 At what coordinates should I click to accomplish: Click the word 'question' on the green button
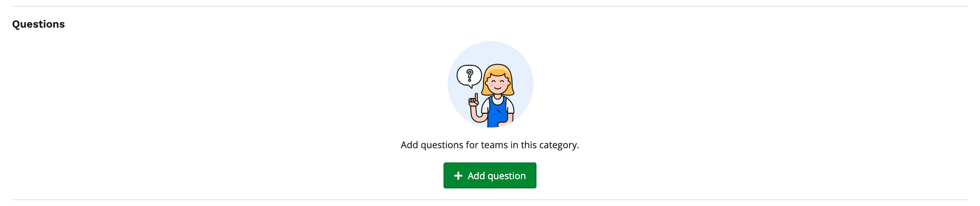pos(506,176)
